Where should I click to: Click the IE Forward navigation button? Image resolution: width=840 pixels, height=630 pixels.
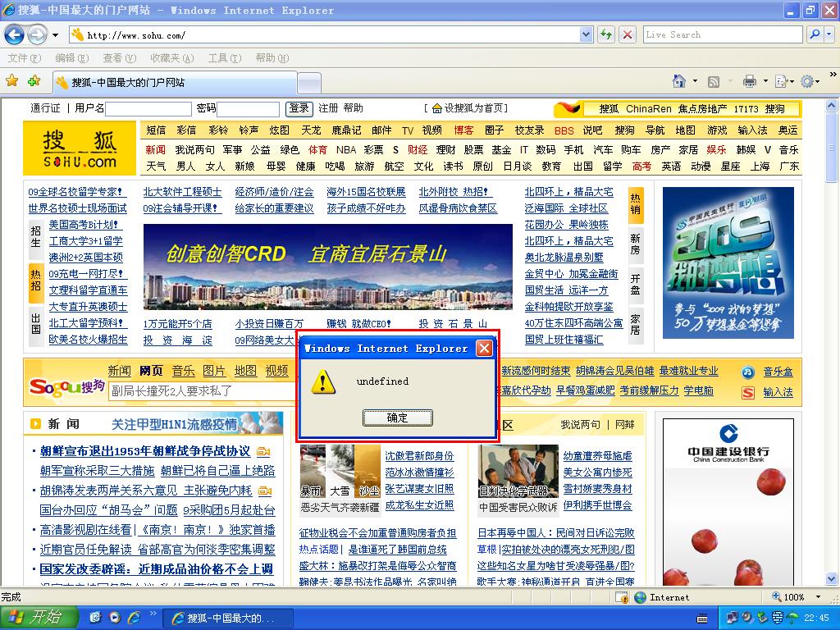tap(37, 35)
